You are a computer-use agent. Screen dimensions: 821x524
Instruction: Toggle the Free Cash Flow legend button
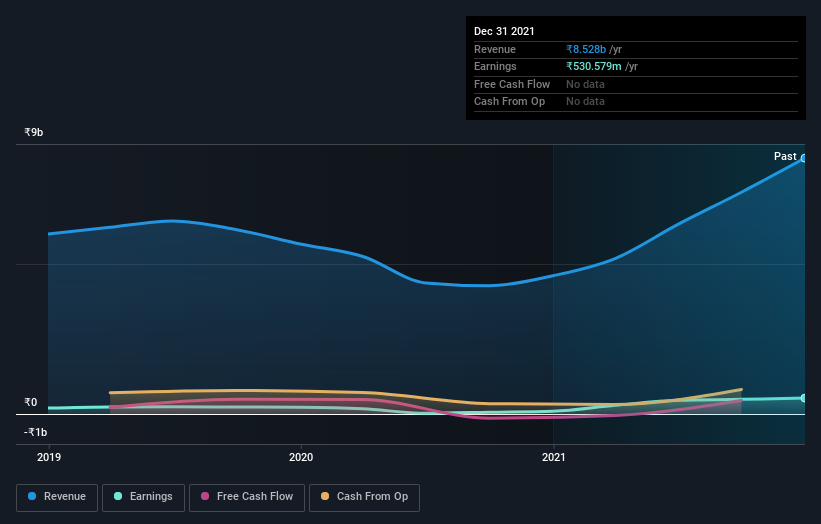(x=247, y=497)
